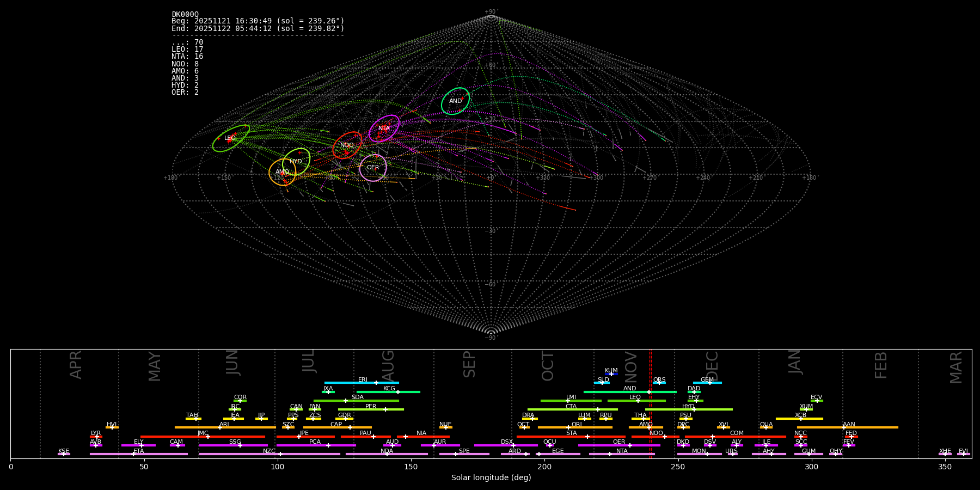The width and height of the screenshot is (980, 490).
Task: Select the COM shower bar in the timeline
Action: [736, 436]
